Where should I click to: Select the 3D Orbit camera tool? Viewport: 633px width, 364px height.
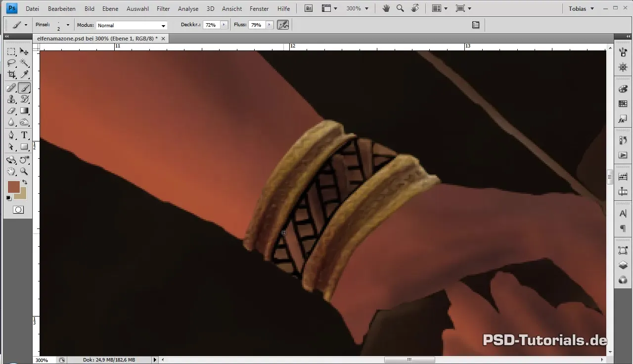(x=24, y=160)
